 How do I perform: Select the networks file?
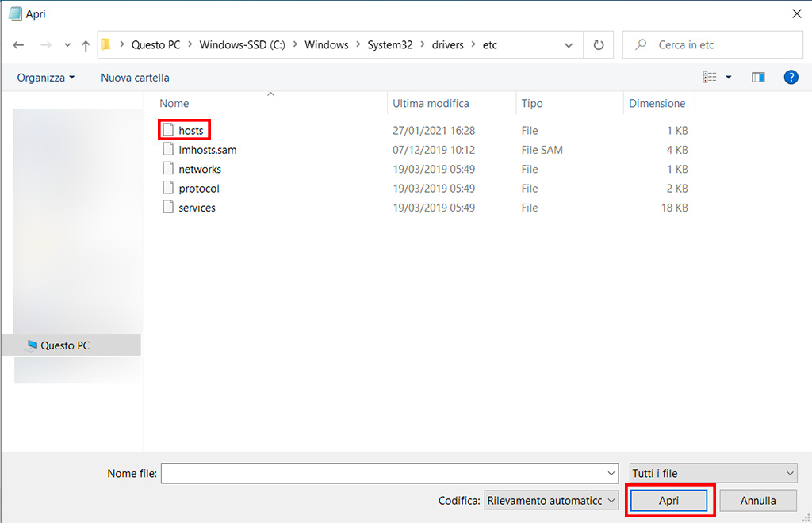coord(200,169)
